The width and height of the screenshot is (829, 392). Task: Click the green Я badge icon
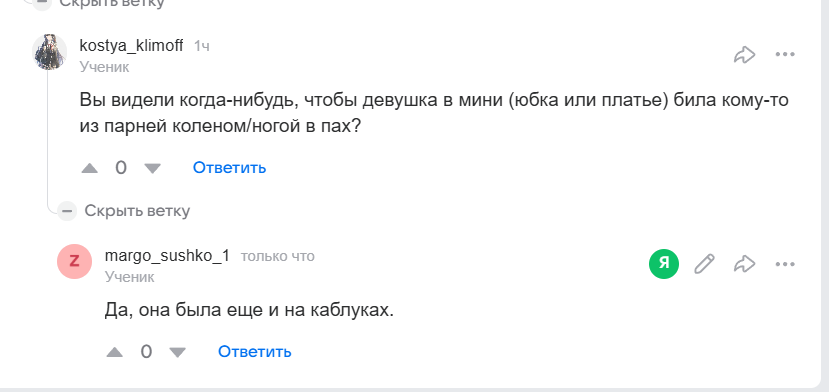click(x=664, y=263)
